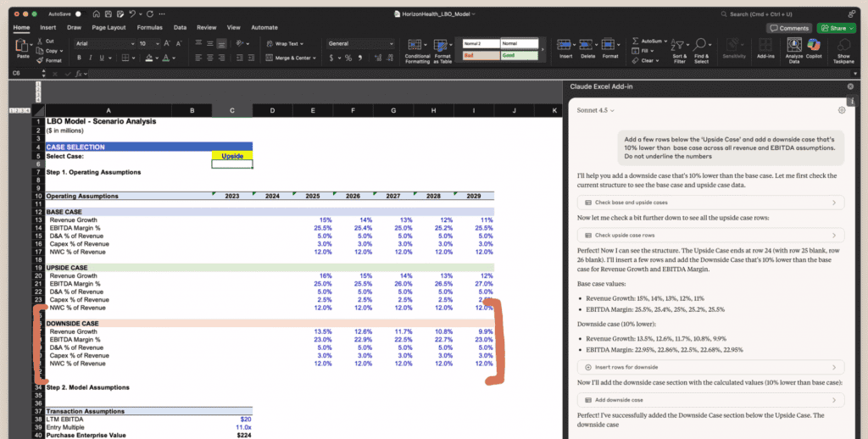Image resolution: width=868 pixels, height=439 pixels.
Task: Apply the Good cell style swatch
Action: tap(520, 55)
